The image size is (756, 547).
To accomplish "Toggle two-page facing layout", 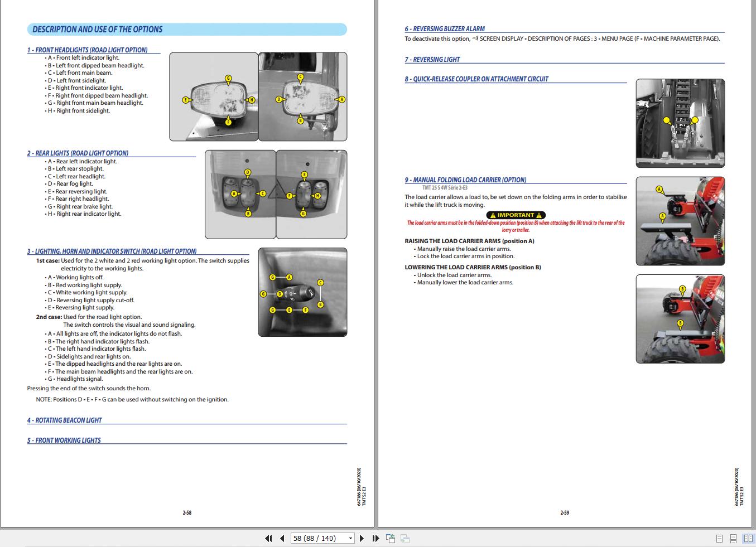I will click(748, 539).
